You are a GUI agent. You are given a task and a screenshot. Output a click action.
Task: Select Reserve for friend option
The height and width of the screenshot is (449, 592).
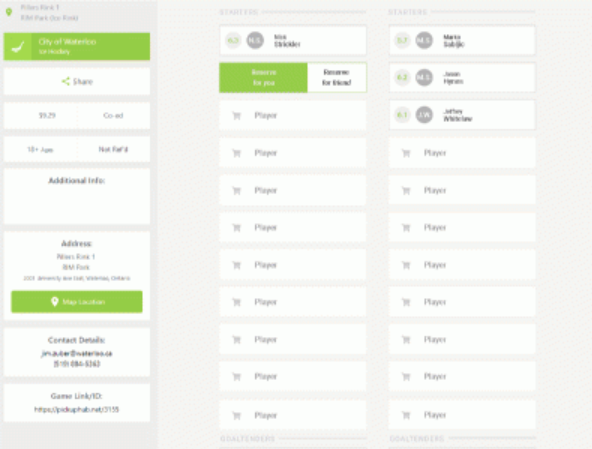pos(337,77)
